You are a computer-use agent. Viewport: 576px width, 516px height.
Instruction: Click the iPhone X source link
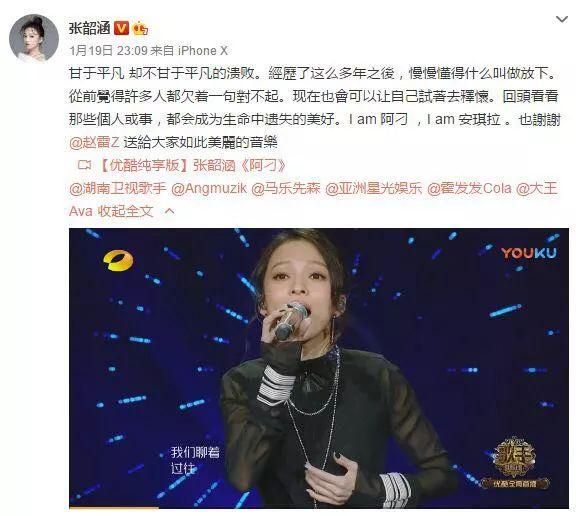(203, 51)
